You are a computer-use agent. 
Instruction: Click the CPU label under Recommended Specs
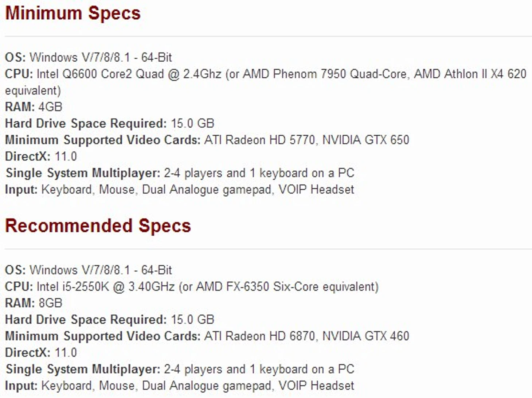19,287
